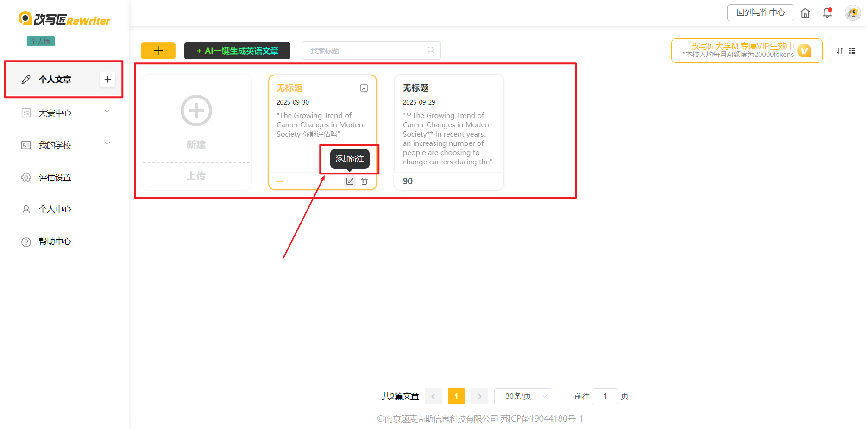Open the 30条/页 page size dropdown
This screenshot has height=429, width=868.
point(523,396)
